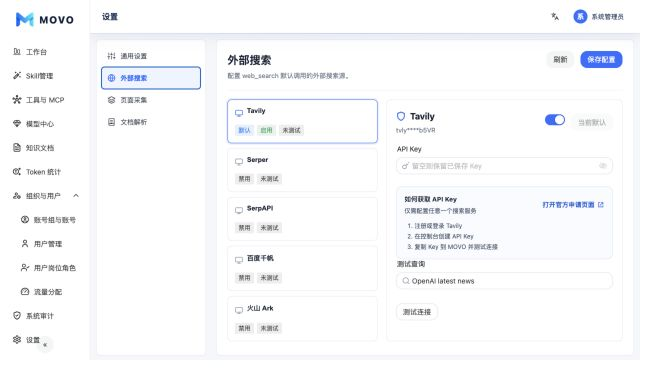Click the Token 统计 icon
This screenshot has width=658, height=378.
[17, 172]
